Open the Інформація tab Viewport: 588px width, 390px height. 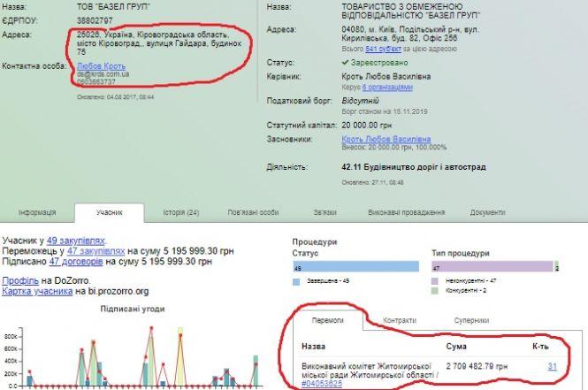(37, 213)
